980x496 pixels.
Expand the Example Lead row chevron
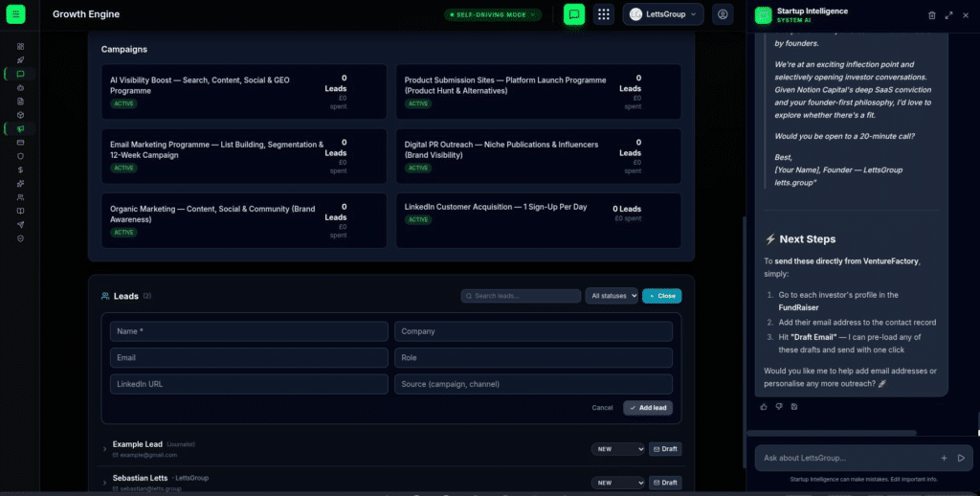point(104,449)
